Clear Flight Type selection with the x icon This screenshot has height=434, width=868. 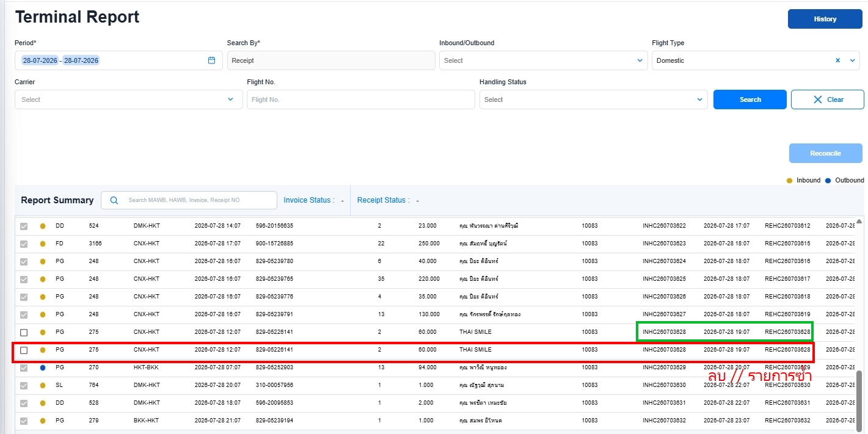click(x=838, y=60)
